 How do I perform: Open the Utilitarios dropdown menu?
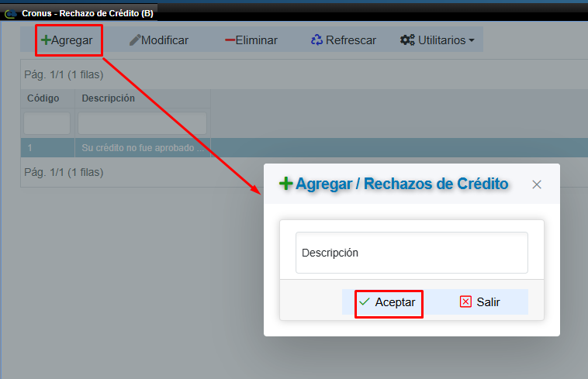[438, 40]
